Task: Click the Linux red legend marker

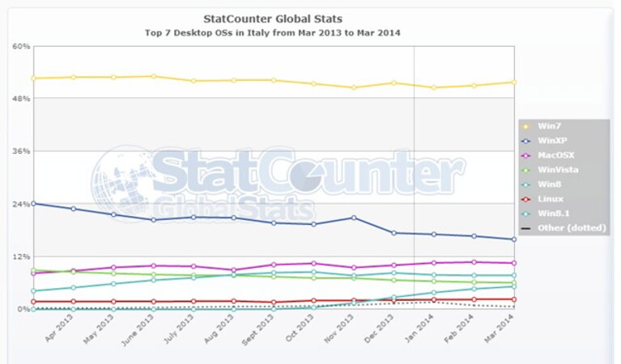Action: [526, 200]
